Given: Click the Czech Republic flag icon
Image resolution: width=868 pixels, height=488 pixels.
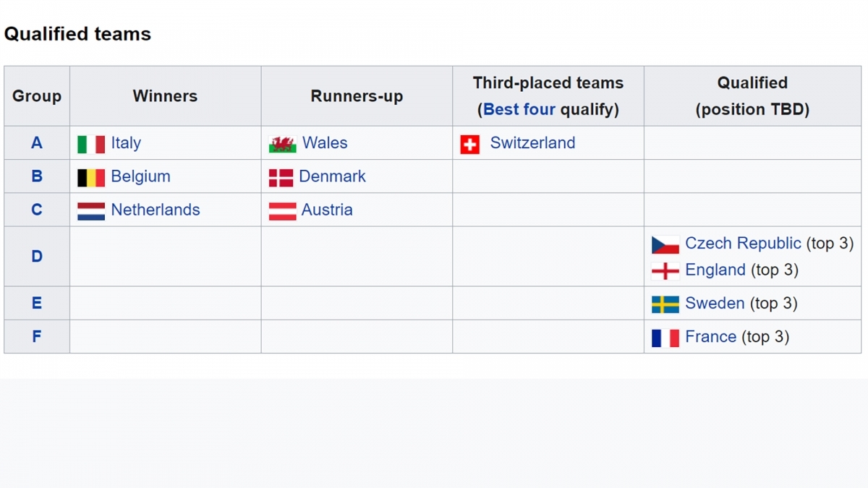Looking at the screenshot, I should pos(665,244).
